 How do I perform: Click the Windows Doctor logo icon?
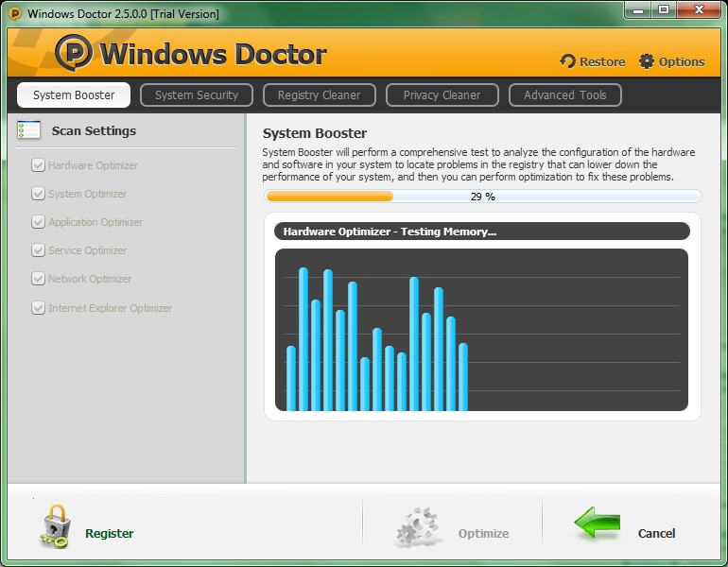[74, 52]
